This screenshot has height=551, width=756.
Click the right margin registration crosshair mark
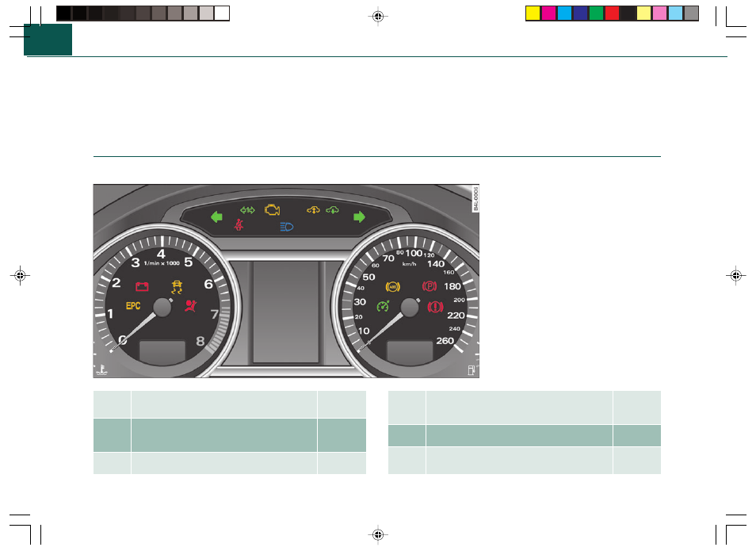735,276
